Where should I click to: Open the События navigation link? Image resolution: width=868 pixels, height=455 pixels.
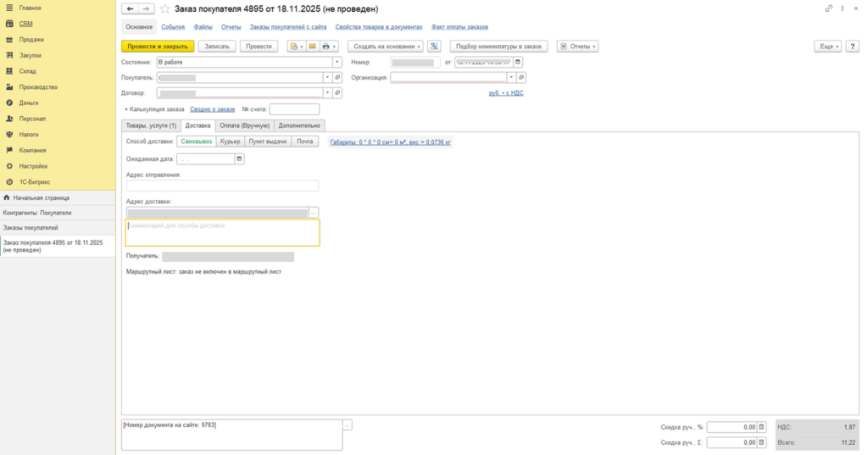pyautogui.click(x=173, y=27)
